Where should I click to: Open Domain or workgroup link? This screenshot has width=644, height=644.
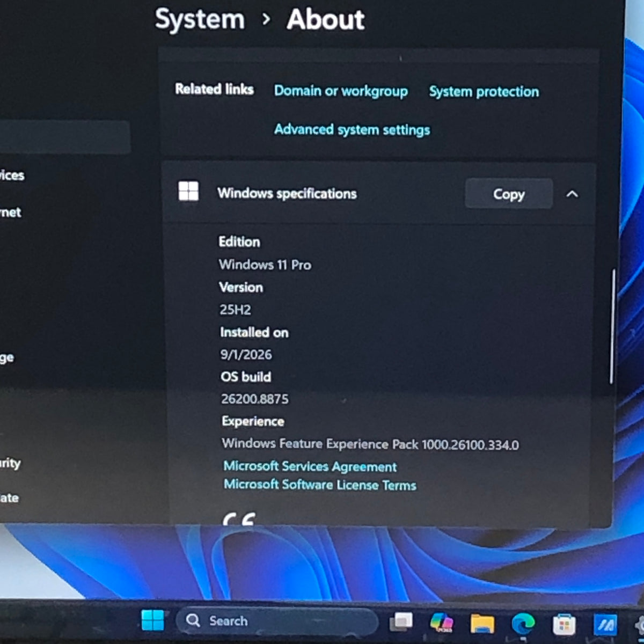[x=341, y=91]
